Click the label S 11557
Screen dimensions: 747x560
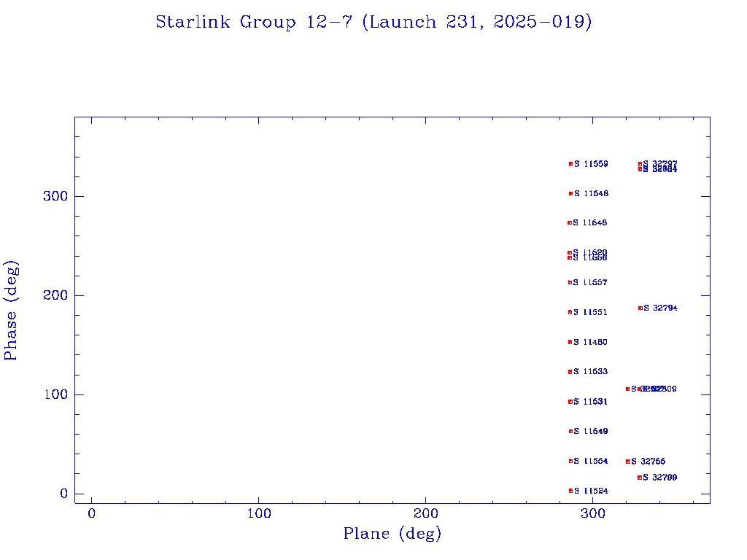click(590, 282)
